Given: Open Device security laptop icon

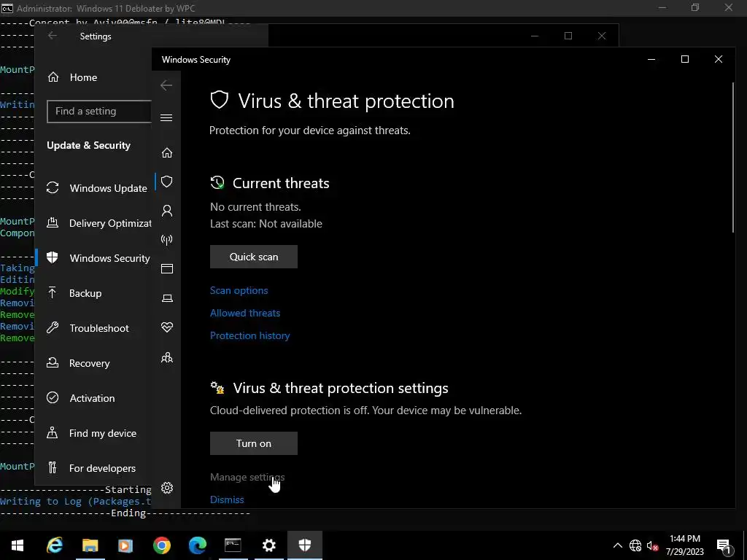Looking at the screenshot, I should 167,298.
